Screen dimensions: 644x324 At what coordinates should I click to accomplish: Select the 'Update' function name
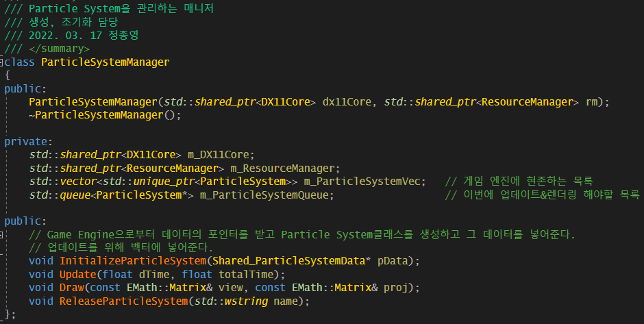[x=77, y=274]
